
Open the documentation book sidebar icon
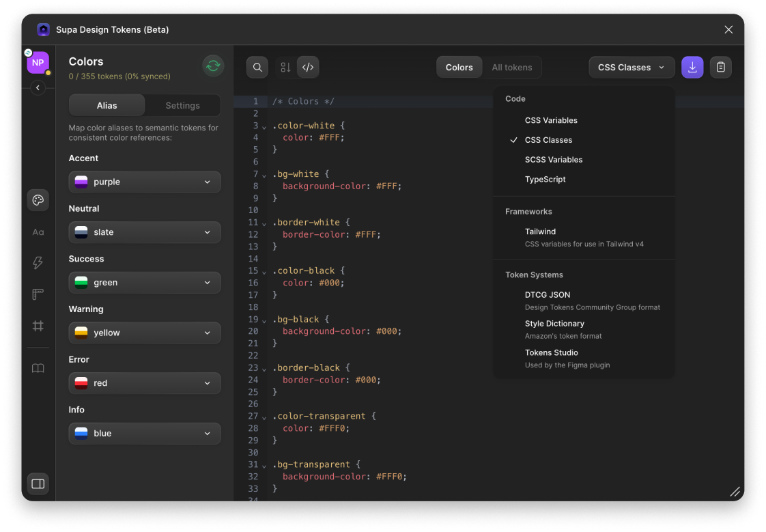coord(38,368)
